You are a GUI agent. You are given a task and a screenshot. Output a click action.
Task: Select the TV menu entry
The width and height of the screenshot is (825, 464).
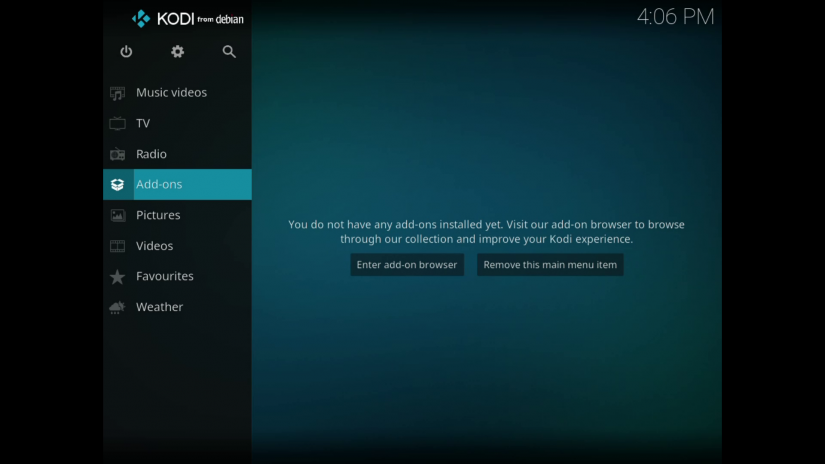pos(177,123)
